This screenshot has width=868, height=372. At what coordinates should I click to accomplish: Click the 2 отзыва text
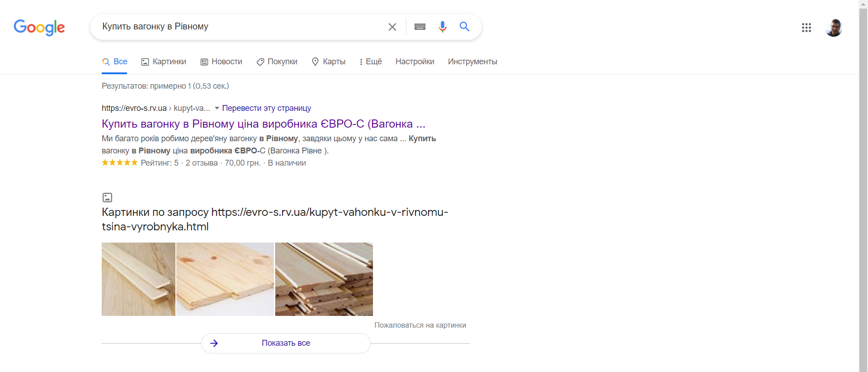[202, 163]
